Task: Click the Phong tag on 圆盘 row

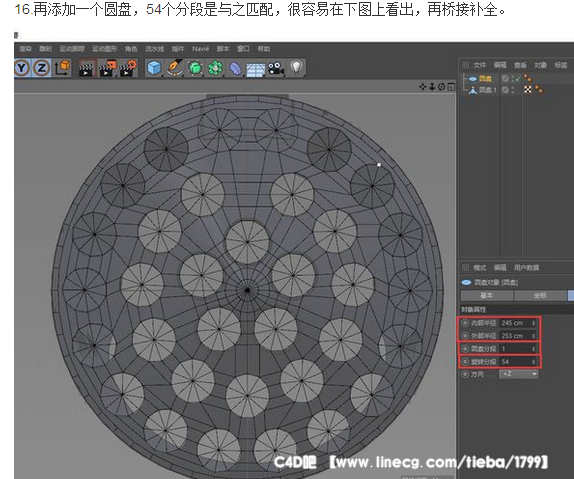Action: (528, 78)
